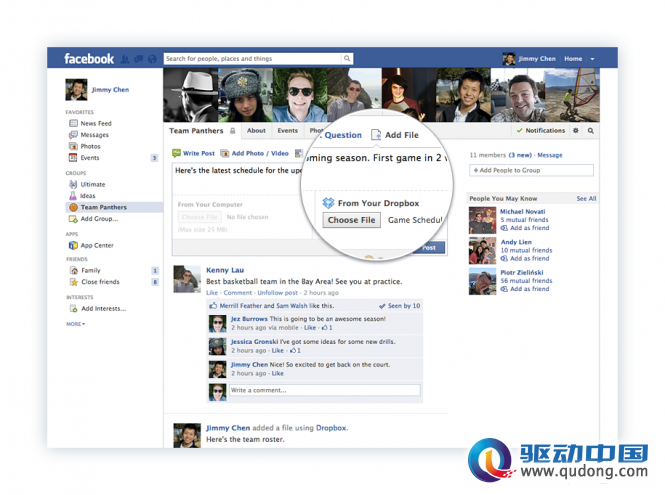Toggle the group Notifications checkmark button
The height and width of the screenshot is (495, 665).
[x=541, y=131]
